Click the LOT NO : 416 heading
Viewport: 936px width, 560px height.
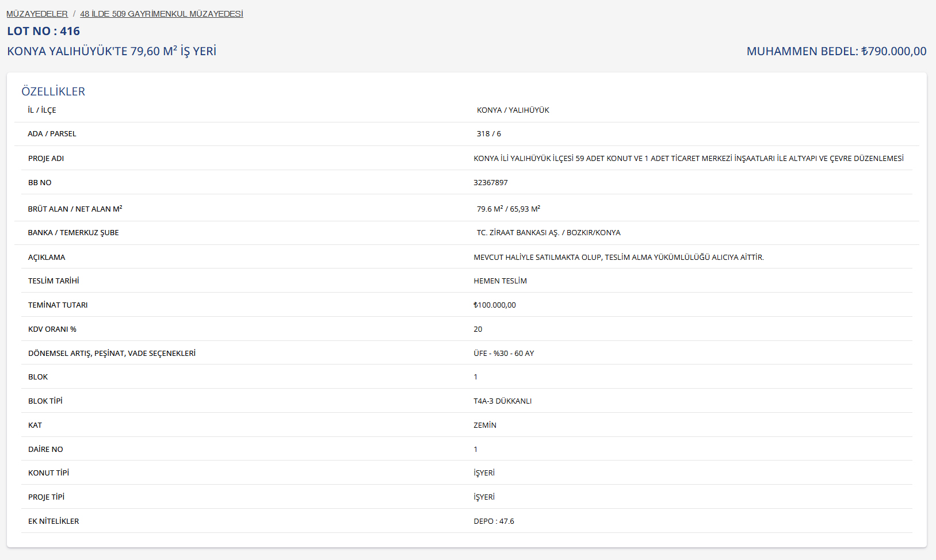[x=43, y=32]
